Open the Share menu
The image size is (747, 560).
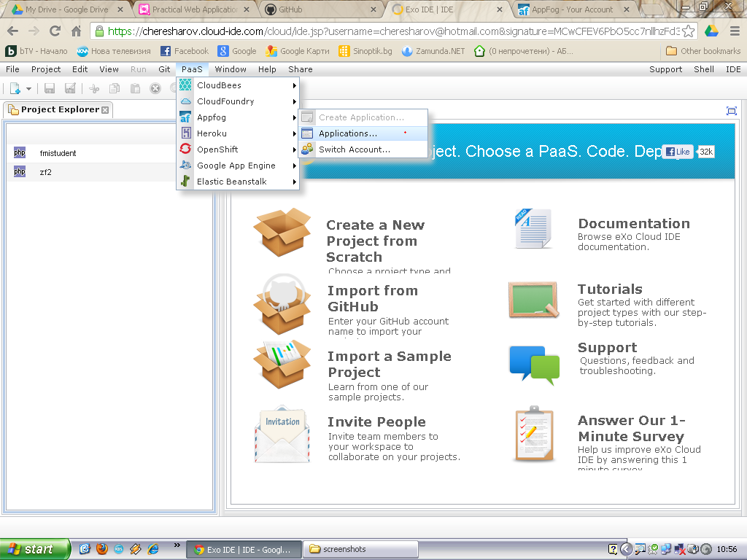[300, 69]
